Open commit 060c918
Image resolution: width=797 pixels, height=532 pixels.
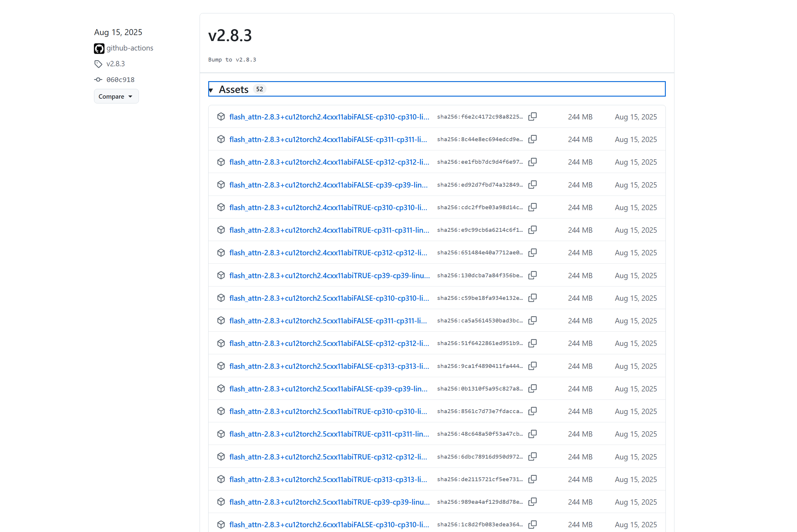(120, 80)
